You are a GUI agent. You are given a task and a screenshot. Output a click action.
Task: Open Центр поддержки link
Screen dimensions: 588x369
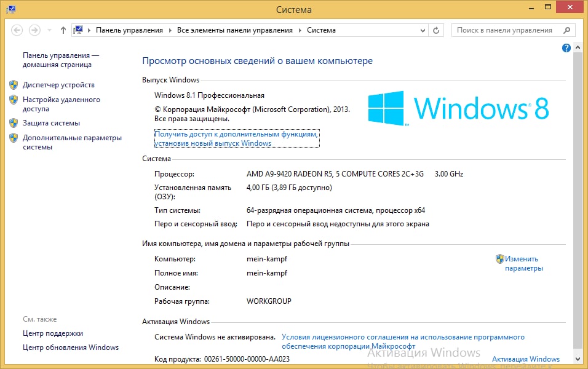coord(53,333)
